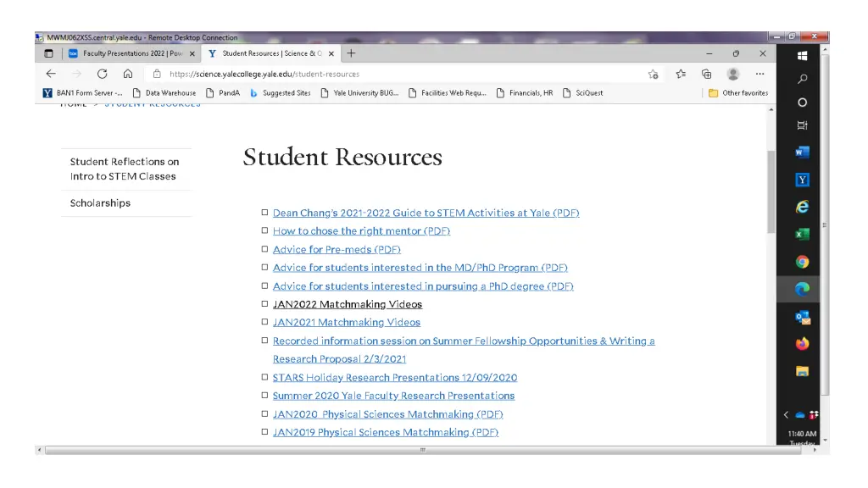Image resolution: width=868 pixels, height=488 pixels.
Task: Close the Student Resources tab
Action: click(331, 53)
